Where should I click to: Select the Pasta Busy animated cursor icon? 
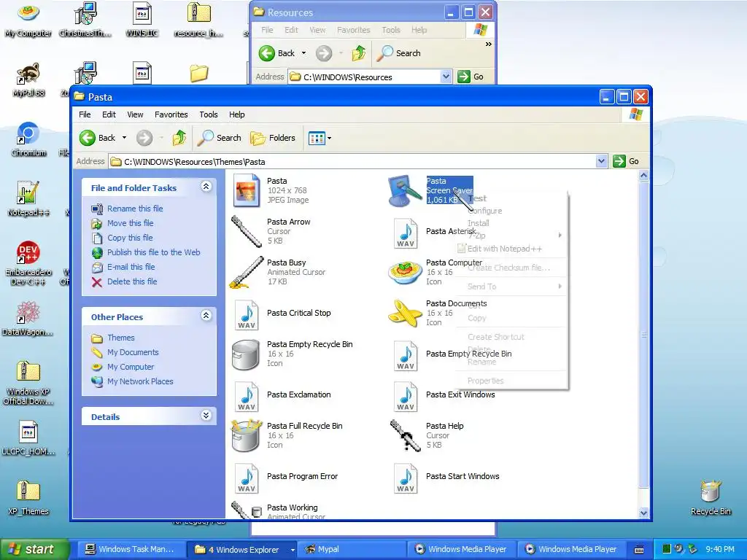pos(247,273)
